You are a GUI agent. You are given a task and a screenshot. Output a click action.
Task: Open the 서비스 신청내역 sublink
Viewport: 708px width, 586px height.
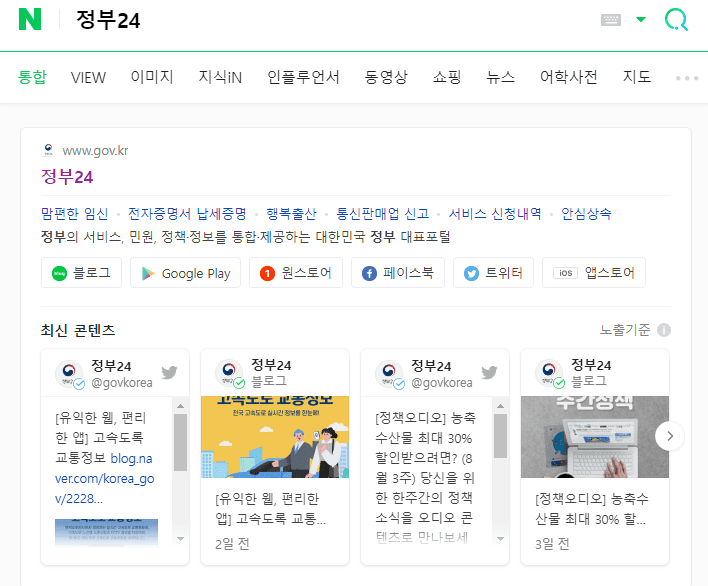[x=495, y=214]
